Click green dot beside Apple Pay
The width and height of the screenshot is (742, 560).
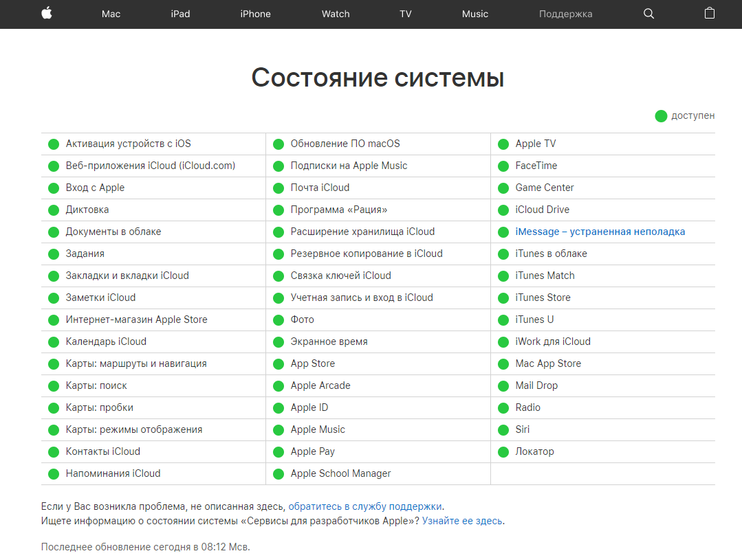[x=279, y=452]
